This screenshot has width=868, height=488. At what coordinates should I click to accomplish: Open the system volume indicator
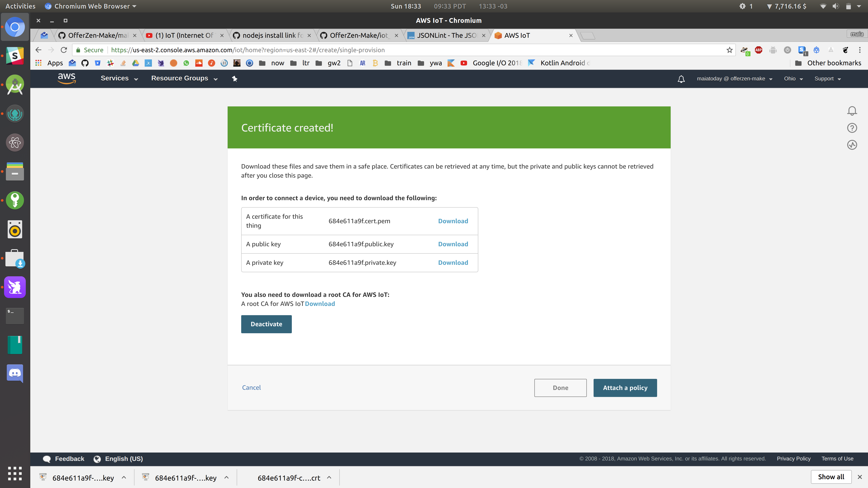(835, 6)
